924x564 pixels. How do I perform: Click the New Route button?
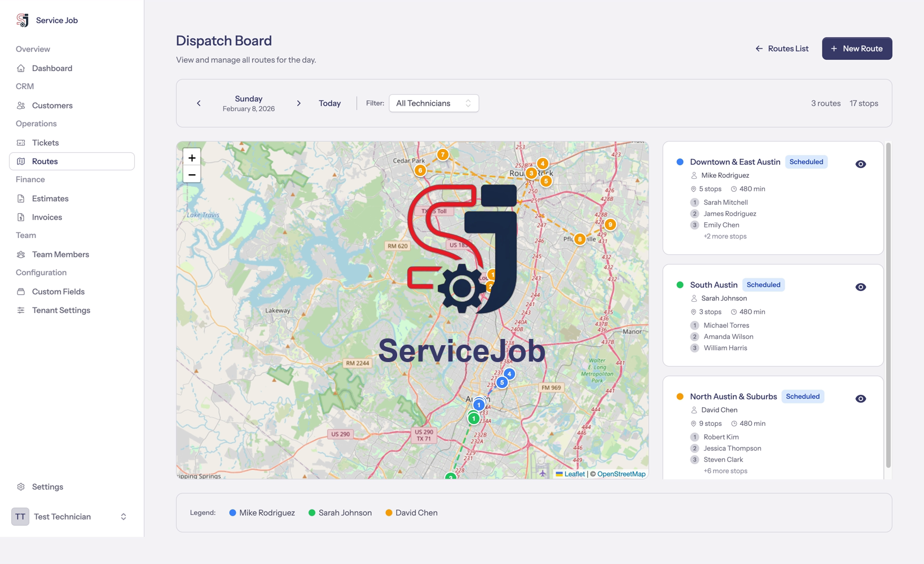point(857,49)
